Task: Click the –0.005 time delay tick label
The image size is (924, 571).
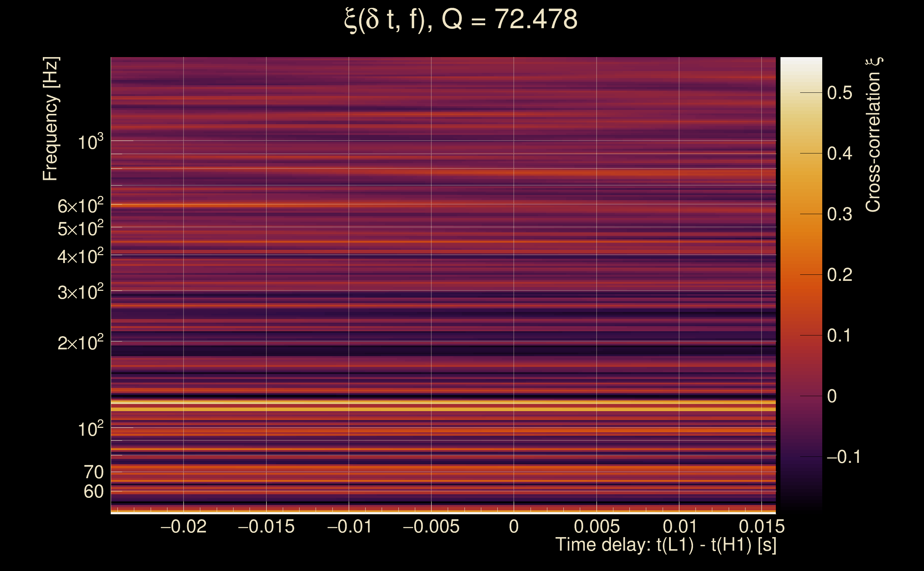Action: tap(431, 527)
